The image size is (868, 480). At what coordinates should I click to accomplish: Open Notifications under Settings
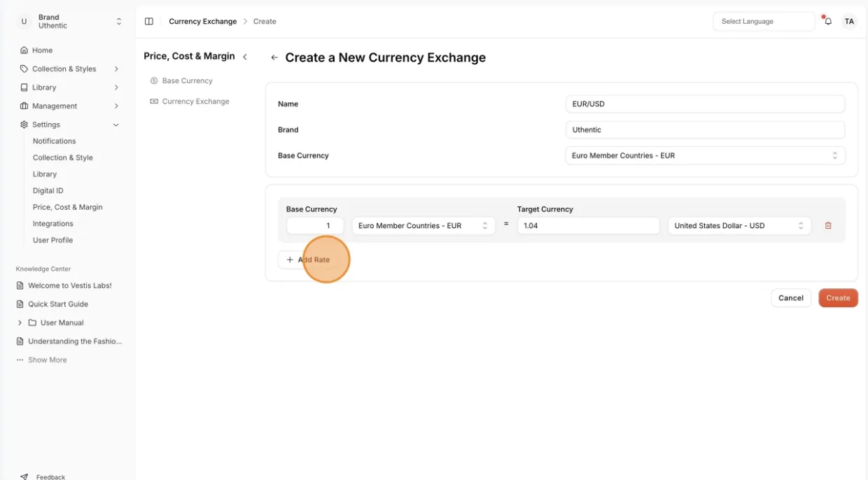pos(54,141)
